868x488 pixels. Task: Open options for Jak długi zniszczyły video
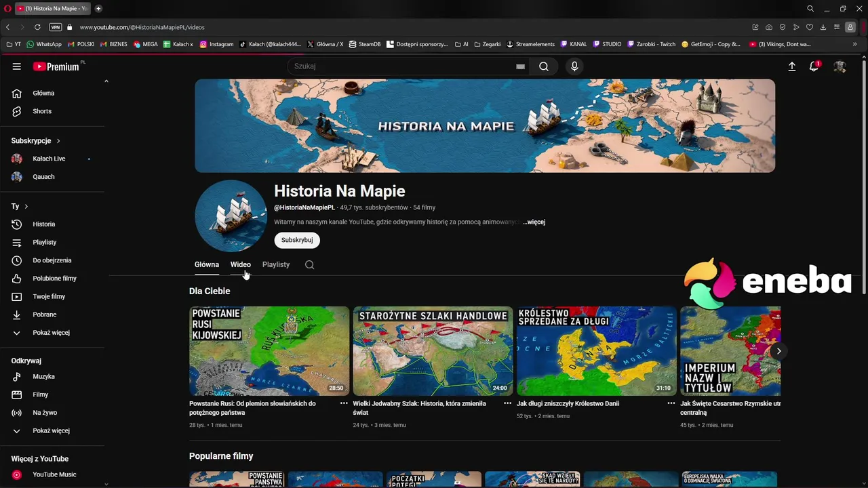click(x=671, y=403)
